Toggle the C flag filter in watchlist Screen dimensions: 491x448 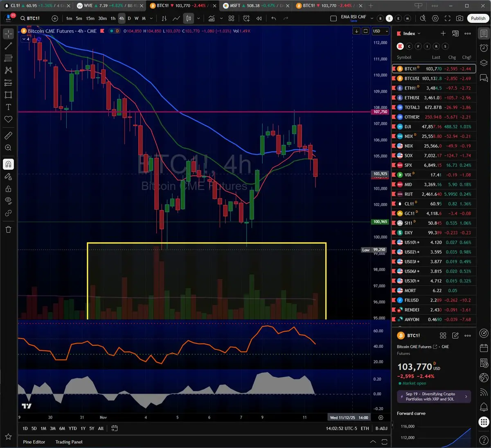[x=409, y=46]
